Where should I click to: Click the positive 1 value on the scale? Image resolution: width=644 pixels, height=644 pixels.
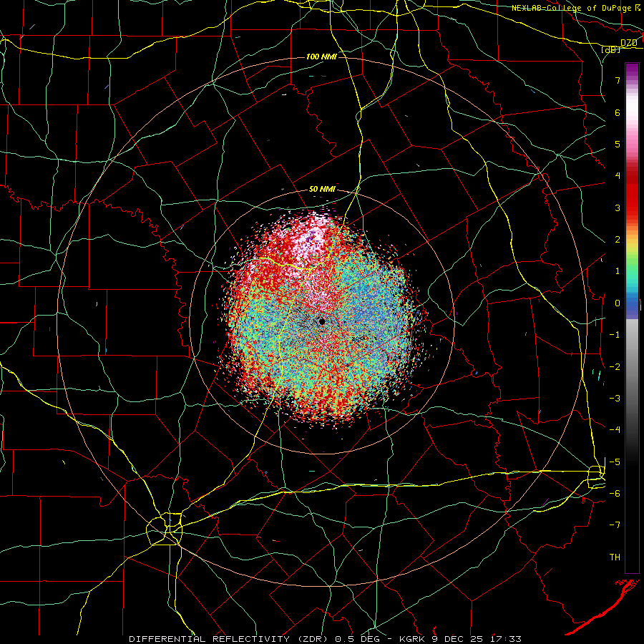tap(618, 271)
